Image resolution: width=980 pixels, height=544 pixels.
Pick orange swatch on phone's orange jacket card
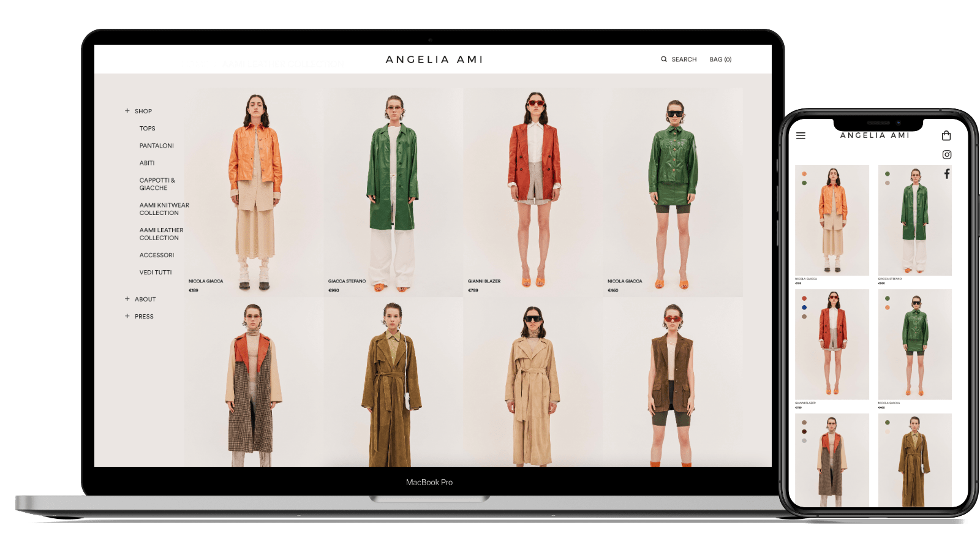pyautogui.click(x=804, y=174)
